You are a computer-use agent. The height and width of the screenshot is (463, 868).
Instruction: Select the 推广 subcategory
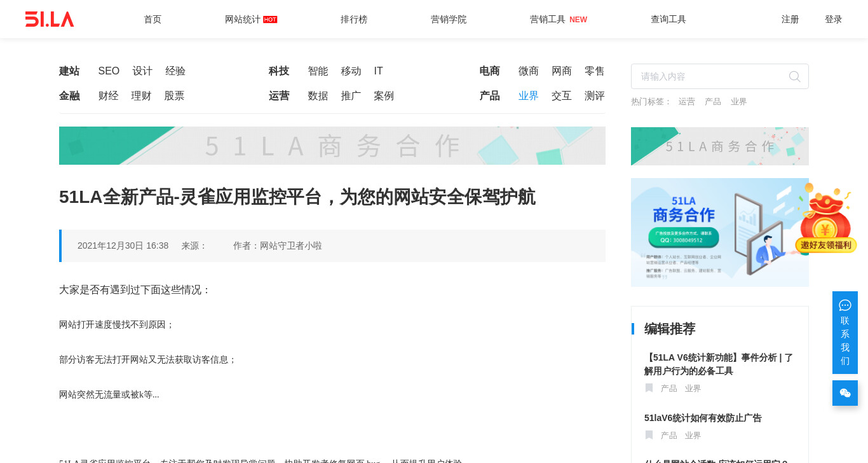(x=351, y=96)
